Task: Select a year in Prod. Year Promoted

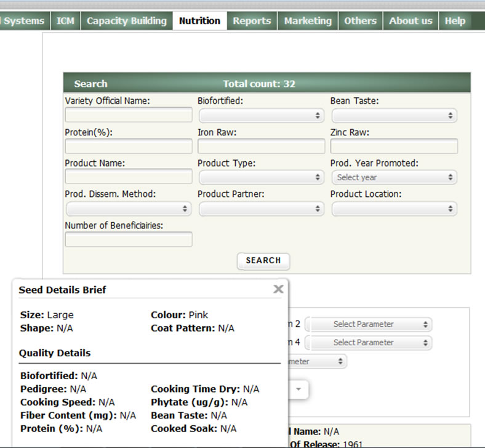Action: tap(394, 177)
